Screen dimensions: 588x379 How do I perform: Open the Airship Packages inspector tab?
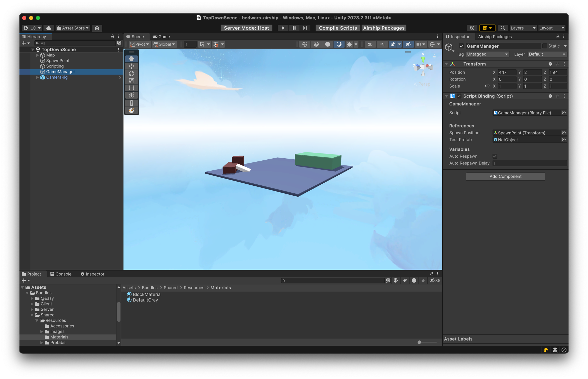click(x=495, y=37)
